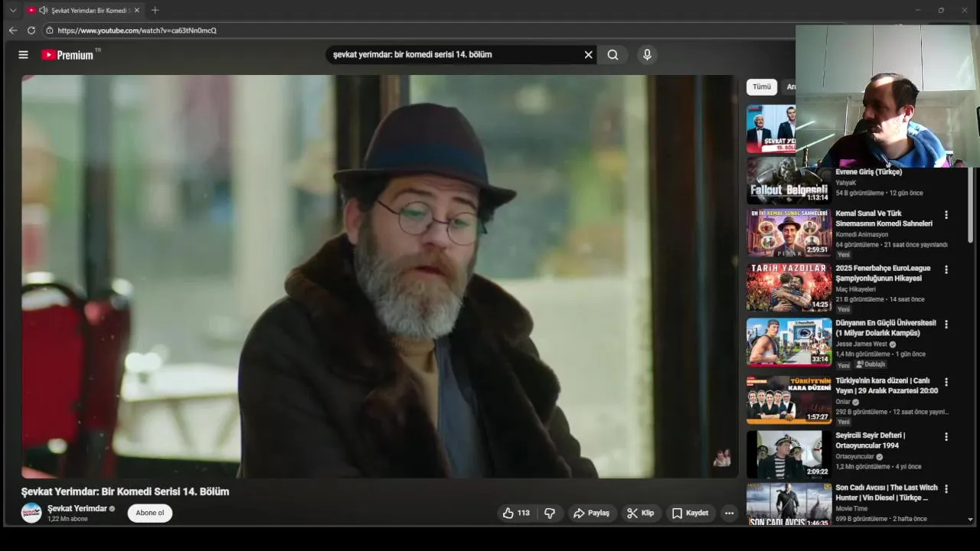Open options for Son Cadı Avcısı video
The image size is (980, 551).
pos(946,489)
